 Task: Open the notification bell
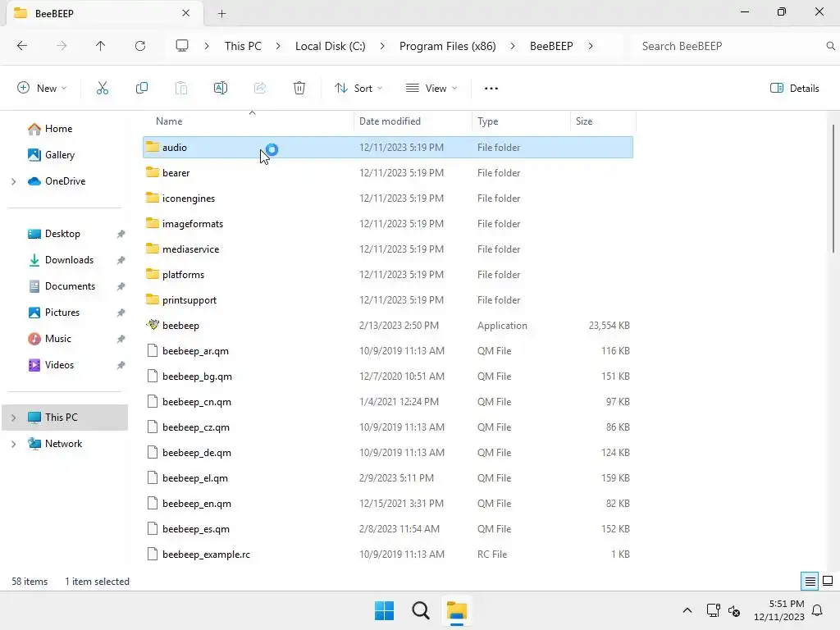[818, 610]
